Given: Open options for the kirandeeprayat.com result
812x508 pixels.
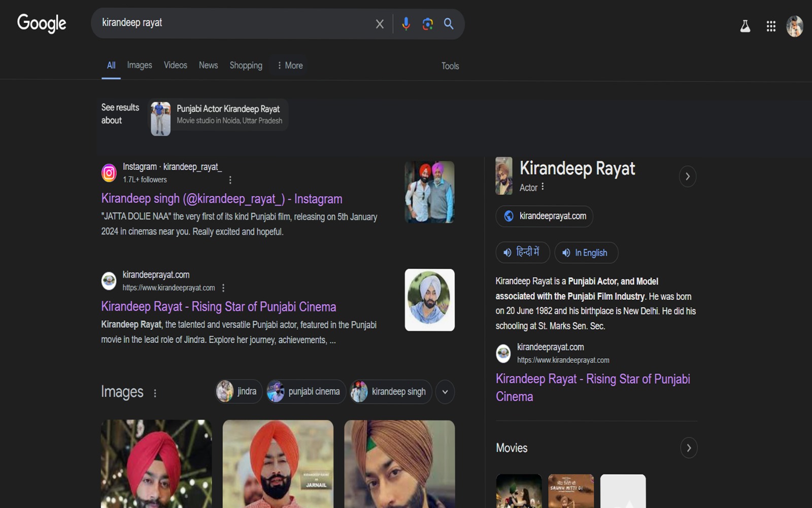Looking at the screenshot, I should click(x=223, y=288).
